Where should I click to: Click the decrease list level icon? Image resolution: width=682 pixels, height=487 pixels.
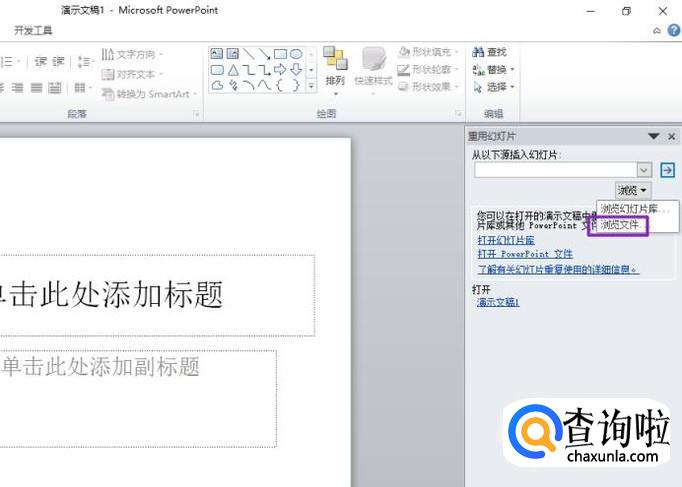[40, 61]
